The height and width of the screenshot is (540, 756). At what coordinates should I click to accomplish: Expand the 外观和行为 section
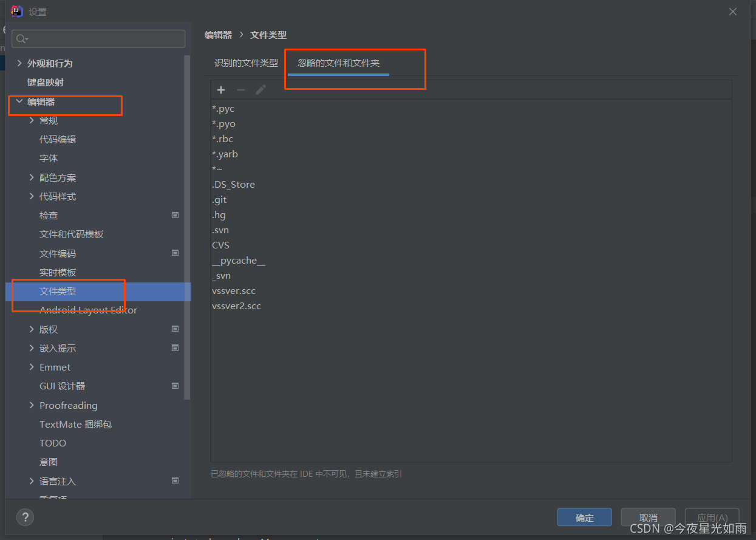[19, 63]
